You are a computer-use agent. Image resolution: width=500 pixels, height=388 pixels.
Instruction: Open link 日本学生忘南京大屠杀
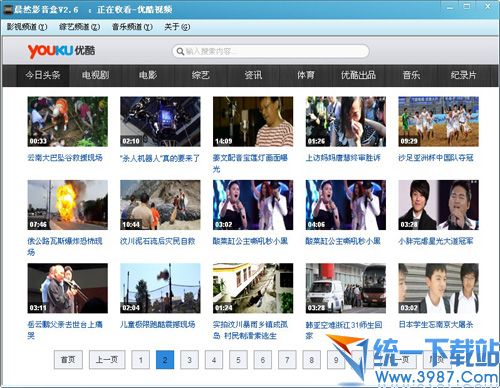tap(436, 324)
